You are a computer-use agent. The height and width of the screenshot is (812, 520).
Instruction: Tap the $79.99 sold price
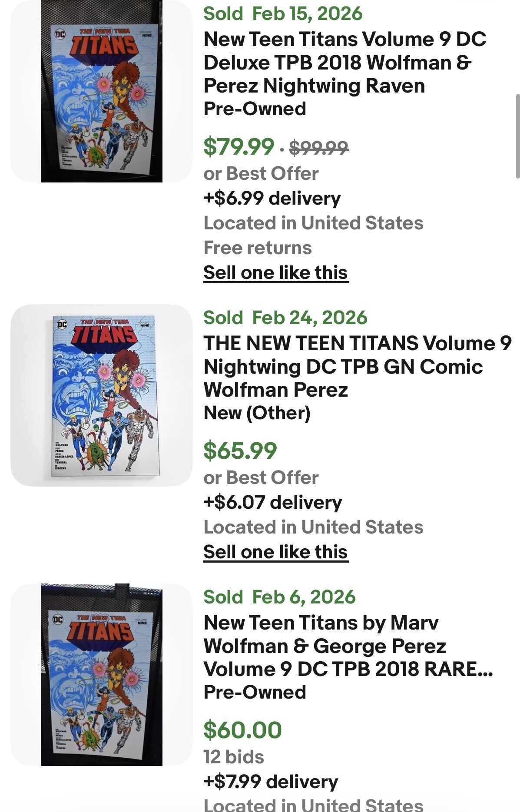click(x=239, y=146)
